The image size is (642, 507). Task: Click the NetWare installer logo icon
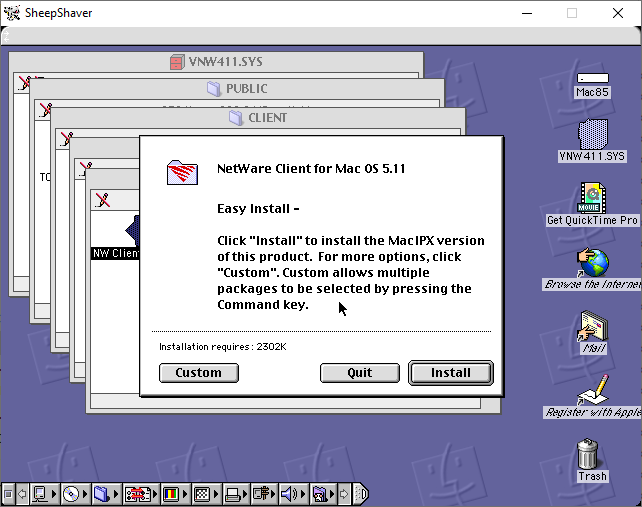182,172
